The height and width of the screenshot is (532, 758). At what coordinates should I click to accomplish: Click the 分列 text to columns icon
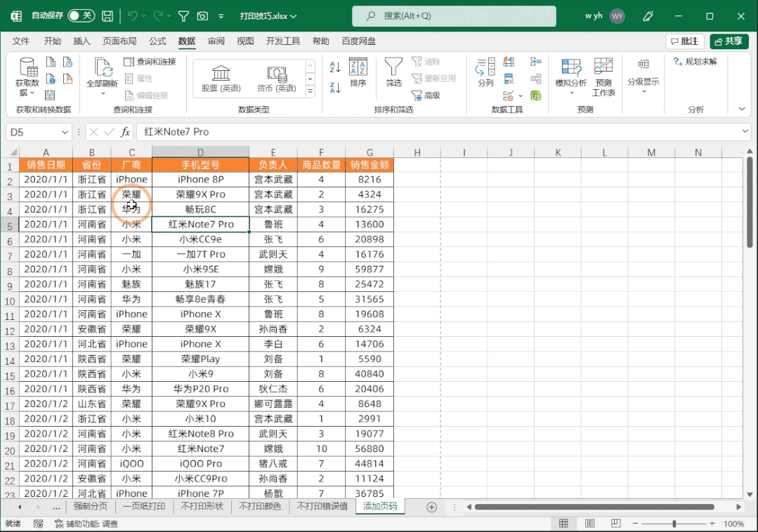point(485,72)
